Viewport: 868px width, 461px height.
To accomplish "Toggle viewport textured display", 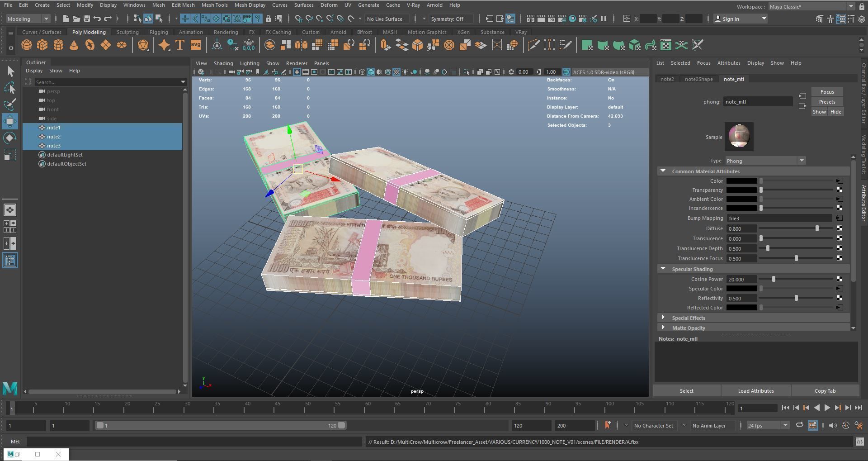I will click(396, 72).
